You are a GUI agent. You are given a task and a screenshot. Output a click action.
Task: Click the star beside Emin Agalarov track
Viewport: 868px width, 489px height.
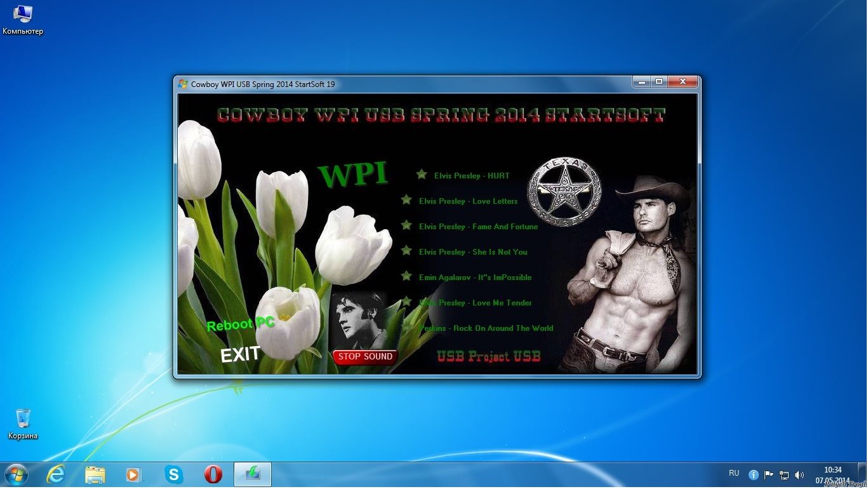[x=406, y=276]
